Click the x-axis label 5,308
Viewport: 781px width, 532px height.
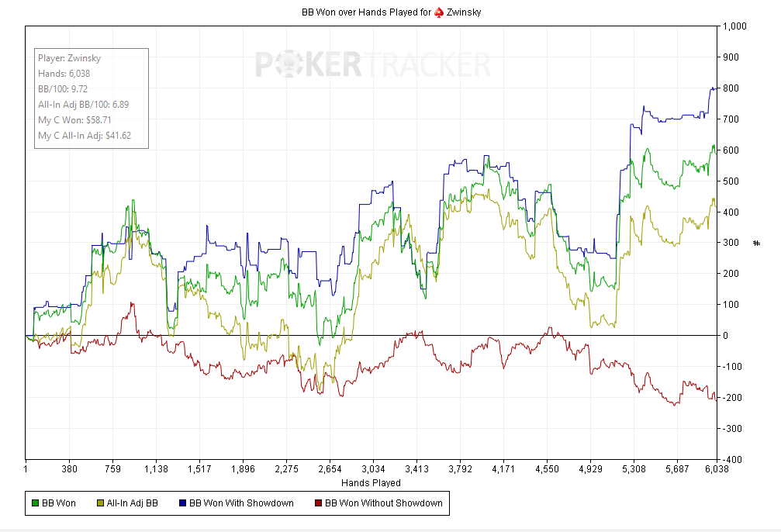[x=634, y=468]
